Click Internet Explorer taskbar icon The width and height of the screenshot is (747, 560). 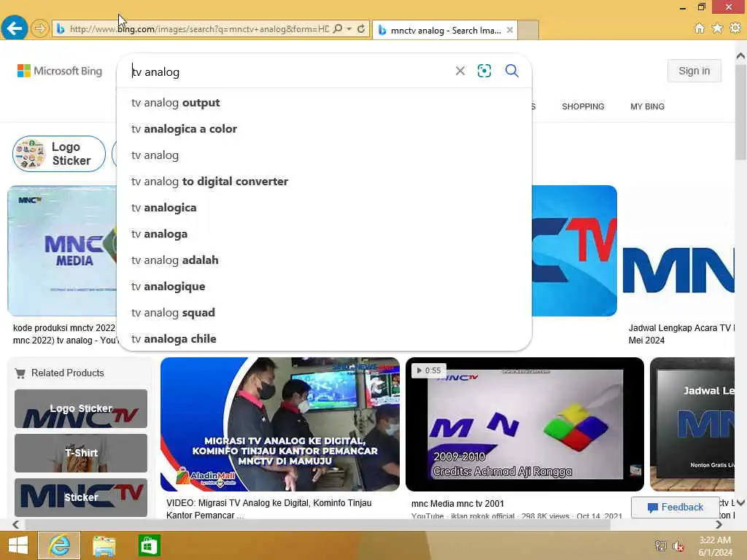(59, 545)
